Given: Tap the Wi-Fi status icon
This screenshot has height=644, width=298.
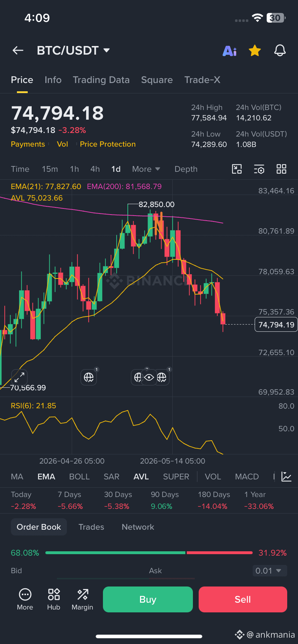Looking at the screenshot, I should click(x=258, y=18).
